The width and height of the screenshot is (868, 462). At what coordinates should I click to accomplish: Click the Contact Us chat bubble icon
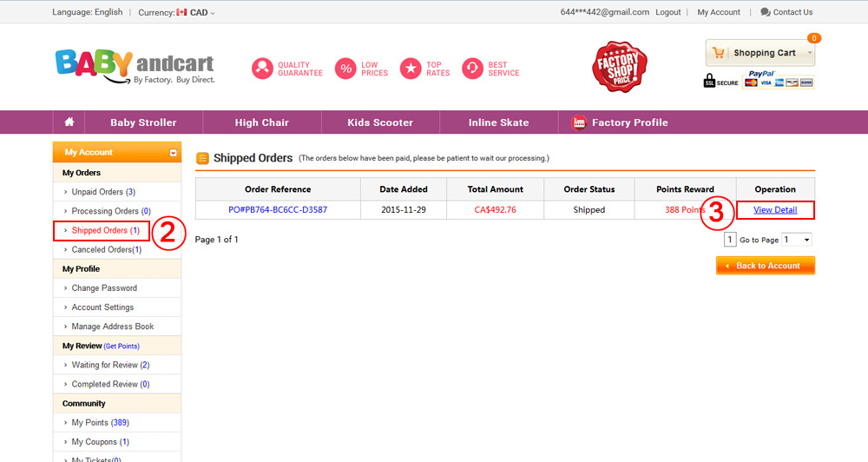(x=766, y=12)
